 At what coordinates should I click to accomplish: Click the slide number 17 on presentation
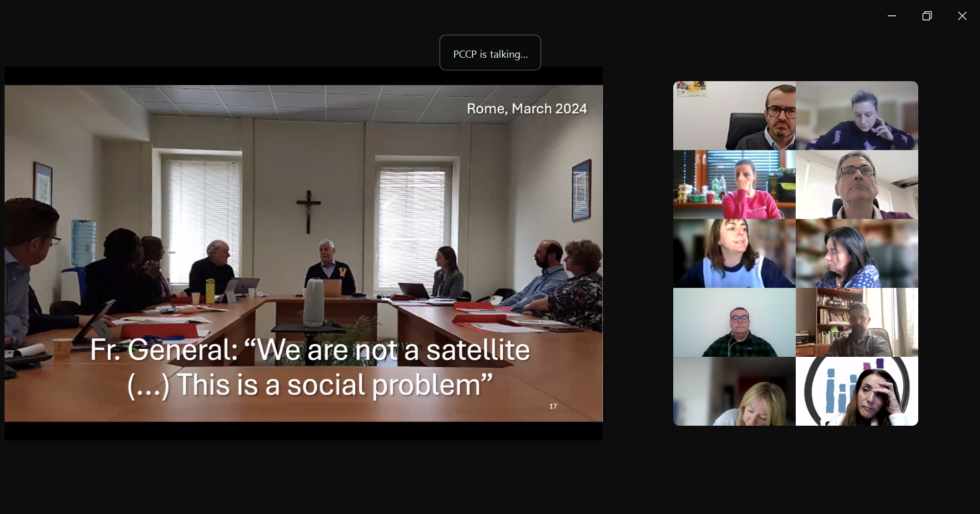click(x=553, y=406)
